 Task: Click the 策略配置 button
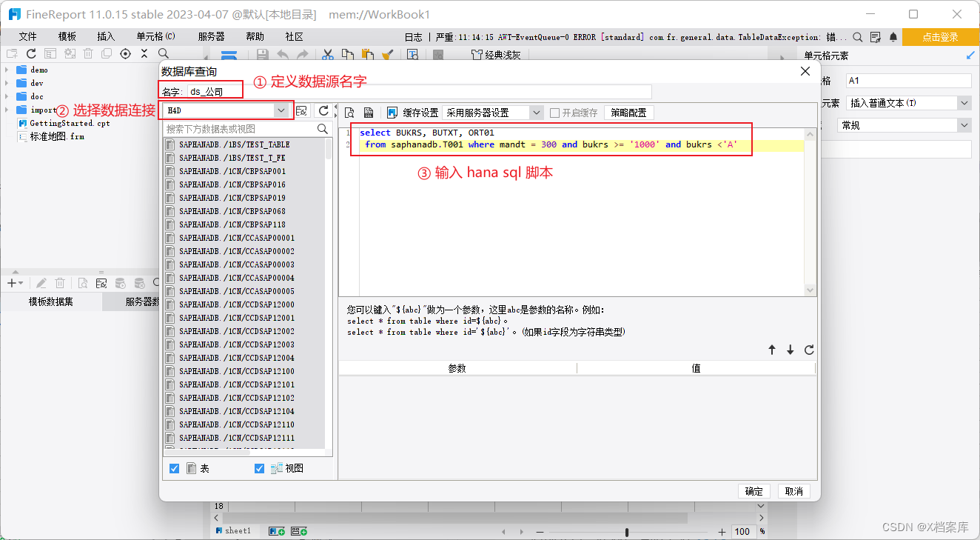[628, 113]
